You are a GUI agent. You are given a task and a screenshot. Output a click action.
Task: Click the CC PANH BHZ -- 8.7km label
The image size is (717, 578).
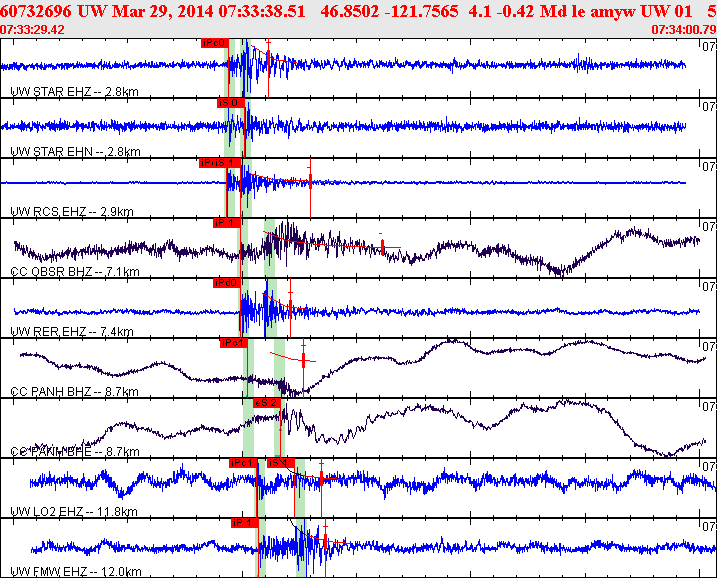pyautogui.click(x=74, y=391)
